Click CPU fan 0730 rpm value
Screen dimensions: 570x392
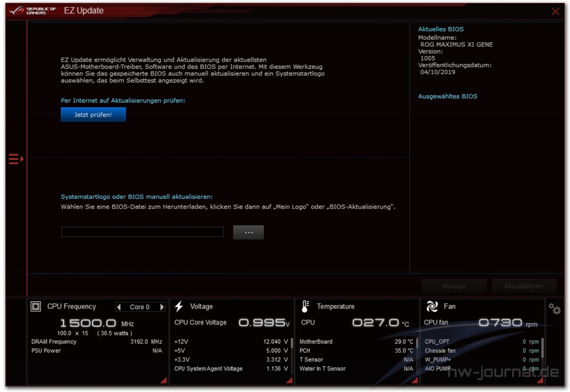pos(508,323)
